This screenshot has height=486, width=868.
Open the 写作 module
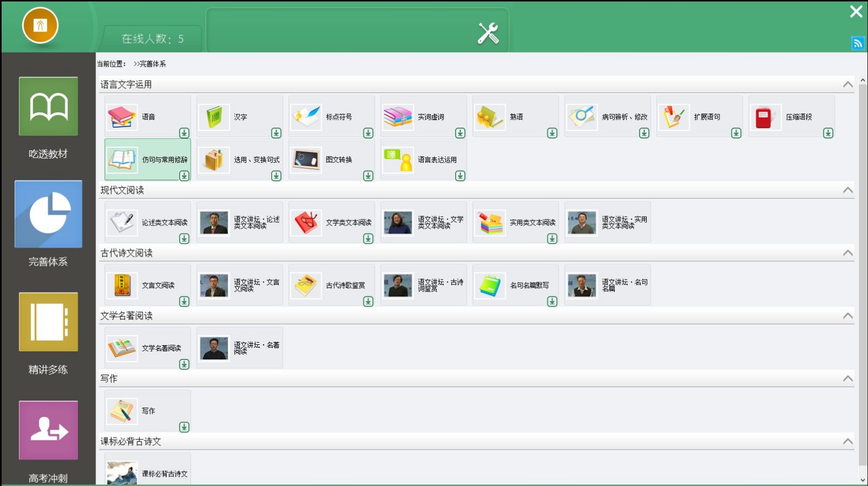pos(148,411)
